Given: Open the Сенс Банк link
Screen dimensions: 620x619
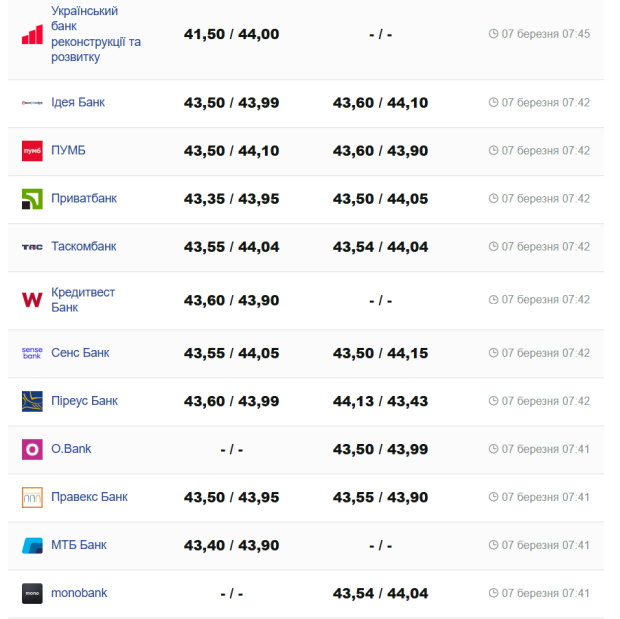Looking at the screenshot, I should [x=80, y=352].
